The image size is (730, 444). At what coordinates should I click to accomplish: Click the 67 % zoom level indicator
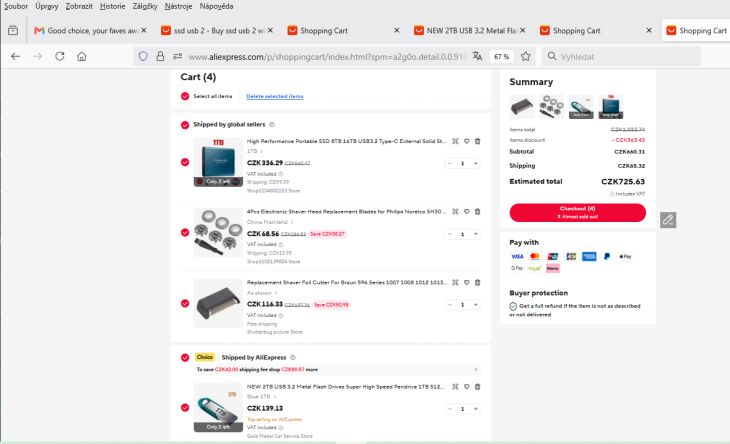pos(501,56)
